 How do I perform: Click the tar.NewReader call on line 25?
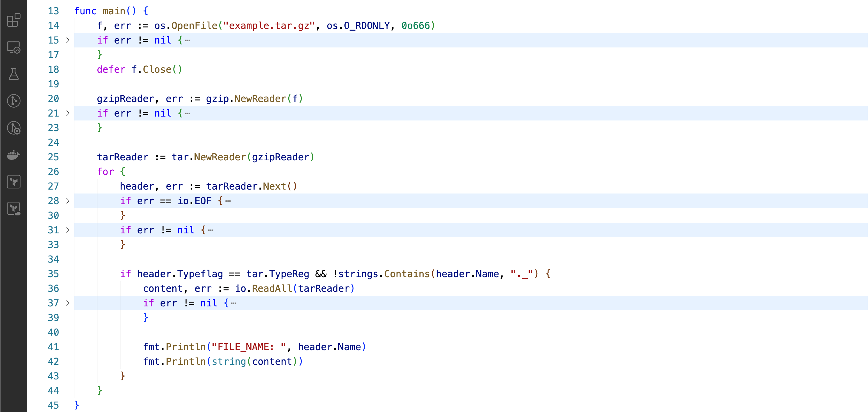(220, 158)
